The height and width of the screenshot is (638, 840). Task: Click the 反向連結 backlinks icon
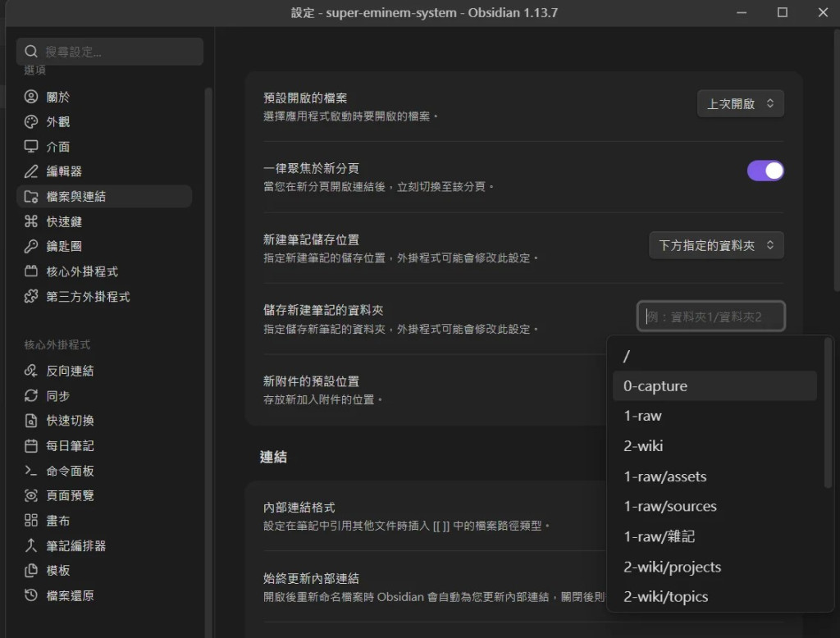click(31, 370)
